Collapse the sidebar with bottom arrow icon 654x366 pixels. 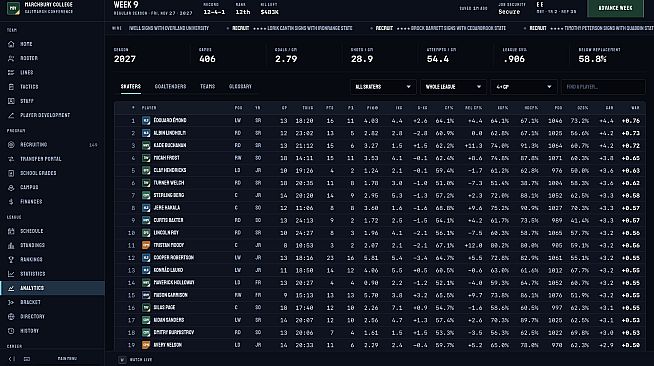[12, 359]
